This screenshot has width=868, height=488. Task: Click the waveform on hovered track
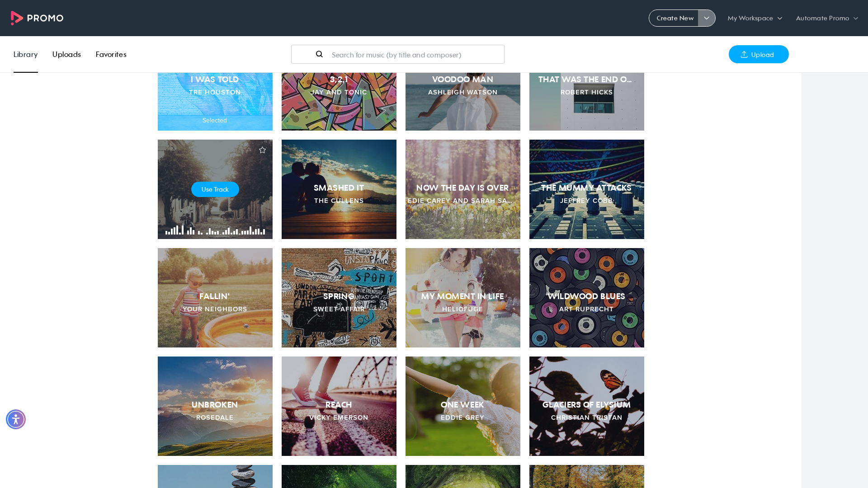pyautogui.click(x=215, y=230)
